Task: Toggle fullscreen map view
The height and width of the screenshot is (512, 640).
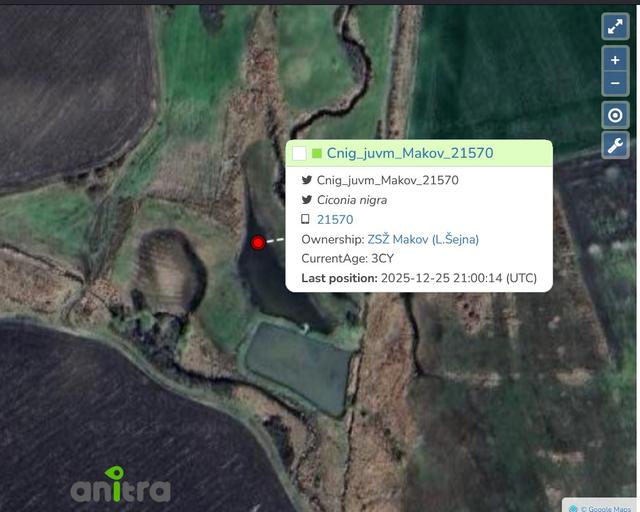Action: click(615, 27)
